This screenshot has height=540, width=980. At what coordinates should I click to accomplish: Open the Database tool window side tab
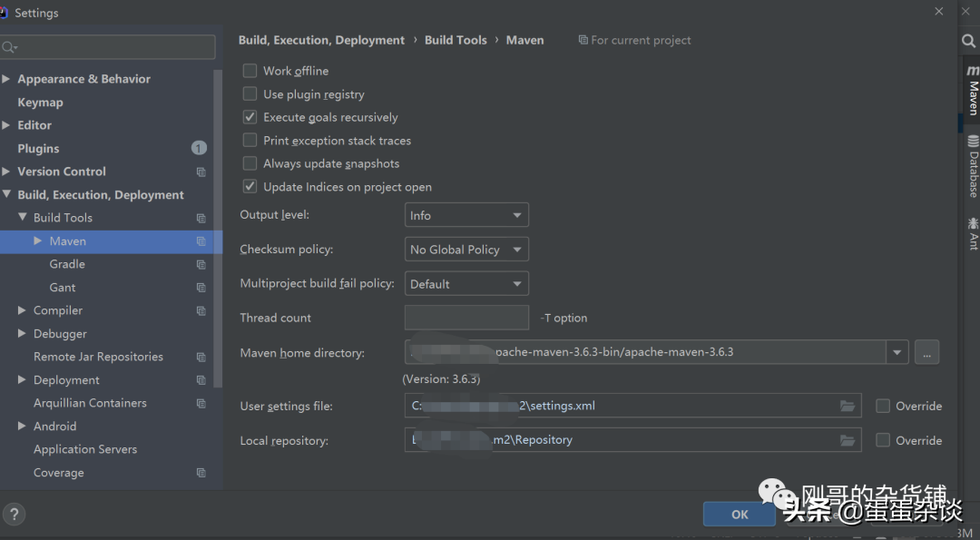coord(973,166)
